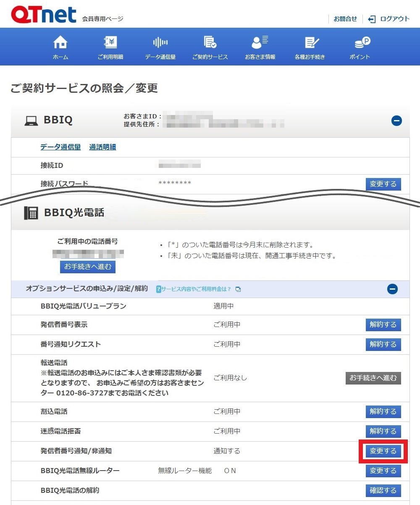This screenshot has width=420, height=505.
Task: Click the 番号通知リクエスト row label
Action: click(x=71, y=344)
